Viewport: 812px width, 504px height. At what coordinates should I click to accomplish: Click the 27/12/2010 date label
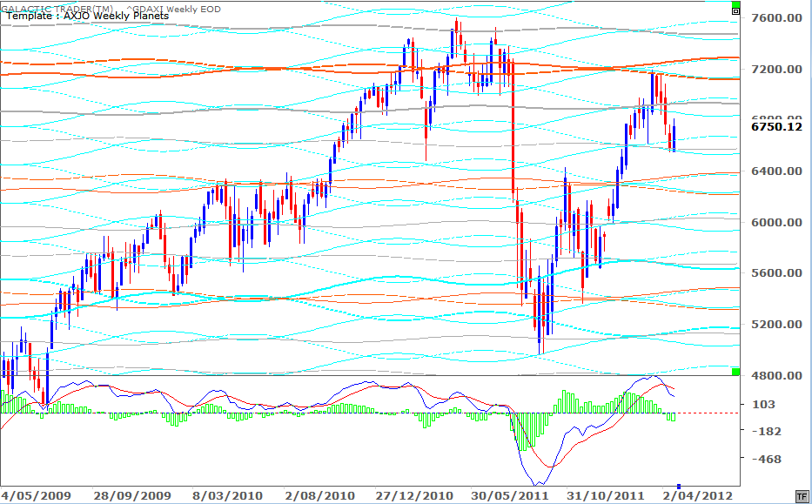pyautogui.click(x=415, y=495)
